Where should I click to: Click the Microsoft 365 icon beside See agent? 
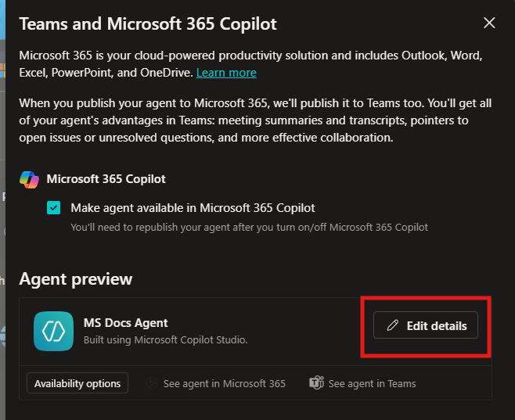[152, 383]
